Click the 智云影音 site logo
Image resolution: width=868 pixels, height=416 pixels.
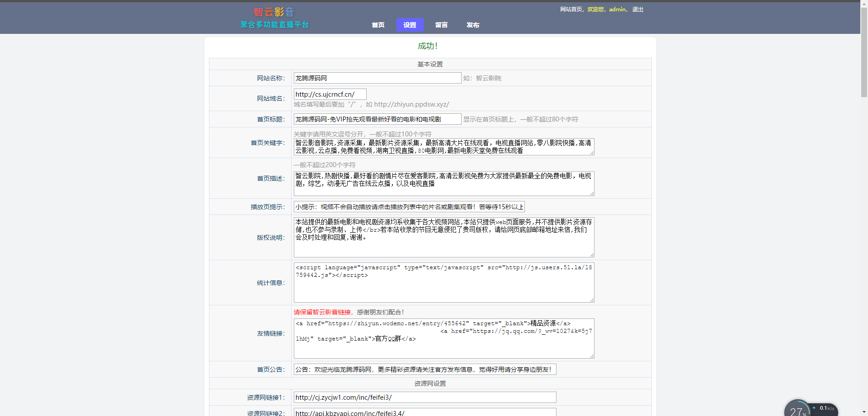pyautogui.click(x=274, y=12)
